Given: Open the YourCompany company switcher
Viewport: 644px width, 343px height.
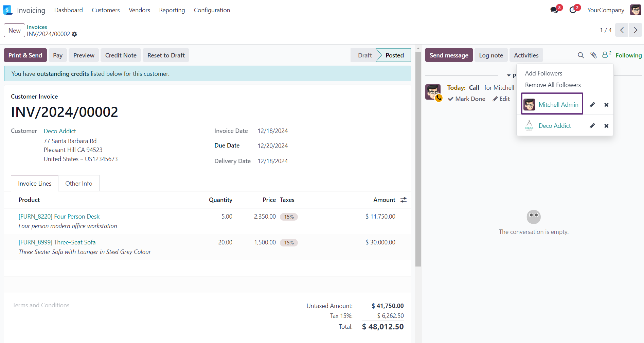Looking at the screenshot, I should [x=606, y=10].
